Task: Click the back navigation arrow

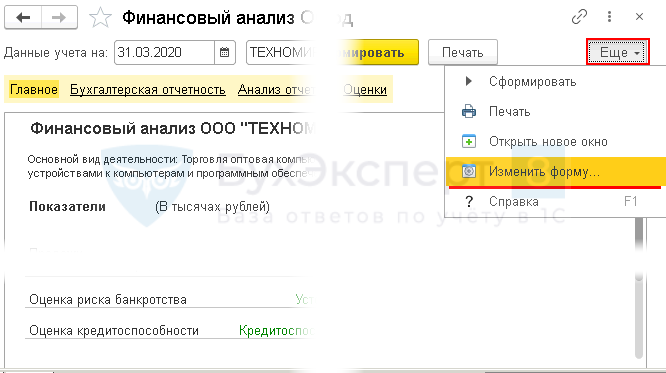Action: pos(23,17)
